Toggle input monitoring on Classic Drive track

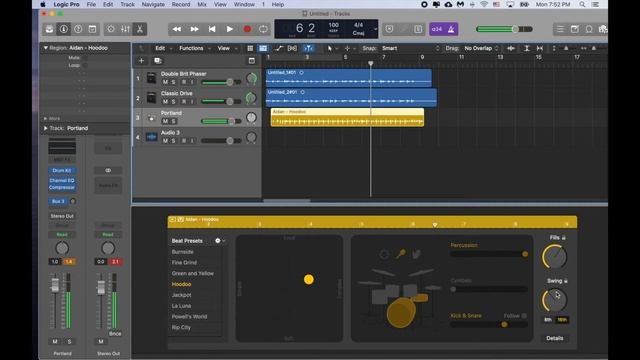click(x=192, y=102)
